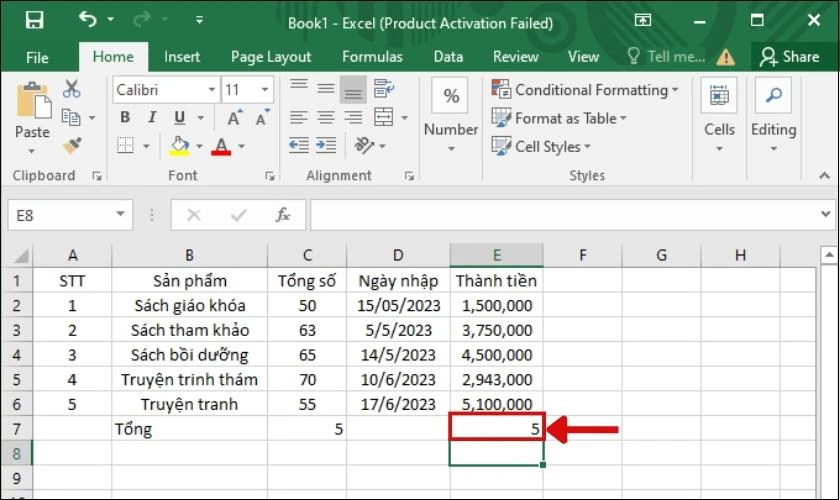Toggle Bold formatting
840x500 pixels.
click(x=125, y=117)
